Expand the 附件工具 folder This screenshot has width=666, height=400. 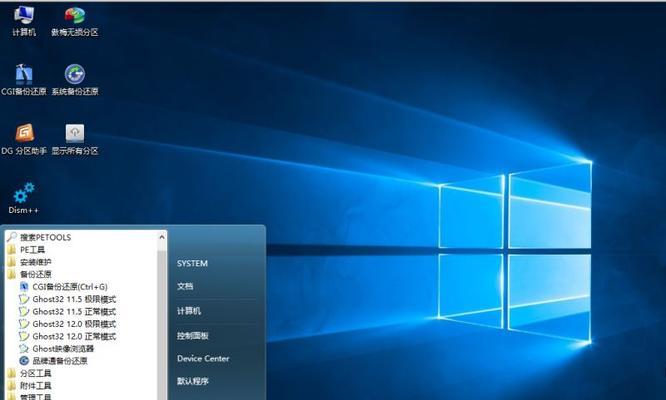pyautogui.click(x=30, y=385)
